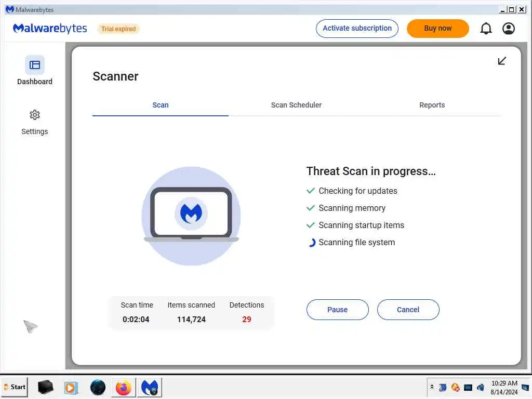Viewport: 532px width, 399px height.
Task: Click the scanning spinner beside file system
Action: [x=312, y=243]
